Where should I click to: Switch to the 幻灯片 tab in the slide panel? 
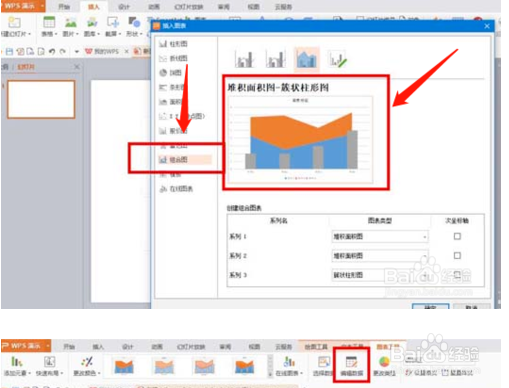[x=26, y=67]
